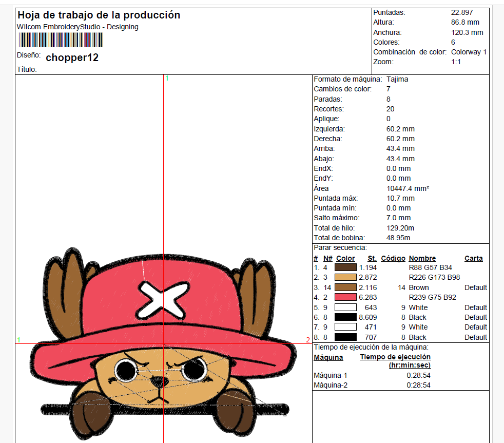504x443 pixels.
Task: Click the Colores value 6
Action: 453,42
